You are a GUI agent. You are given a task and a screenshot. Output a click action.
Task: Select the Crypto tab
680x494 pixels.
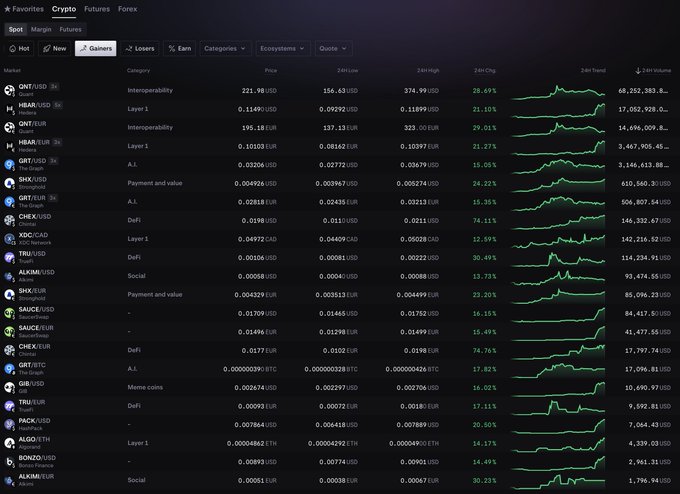click(64, 9)
